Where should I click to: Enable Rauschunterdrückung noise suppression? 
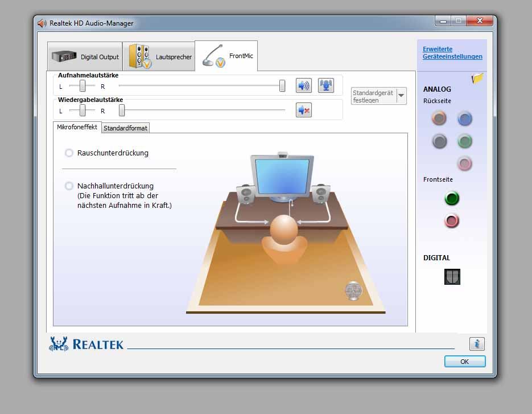tap(69, 153)
